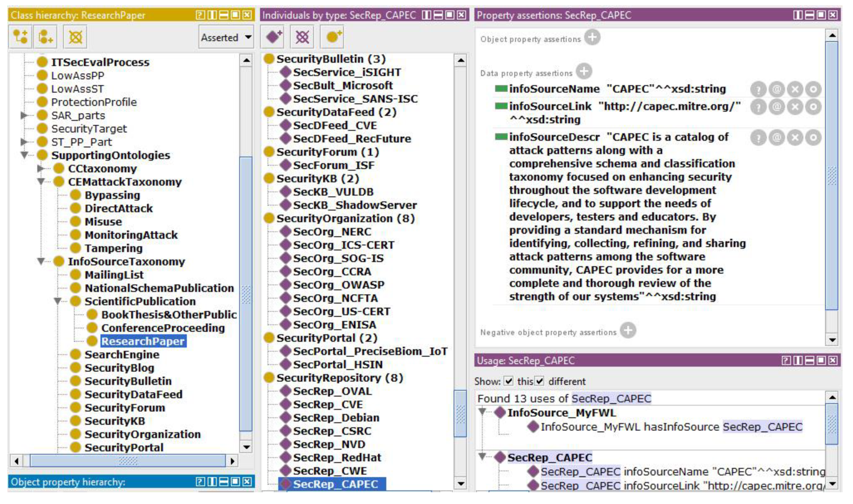Screen dimensions: 853x504
Task: Click the Add subclass icon
Action: point(20,37)
